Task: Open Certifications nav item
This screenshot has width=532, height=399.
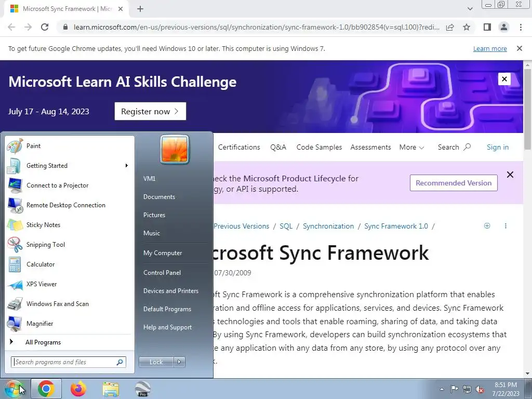Action: (x=239, y=147)
